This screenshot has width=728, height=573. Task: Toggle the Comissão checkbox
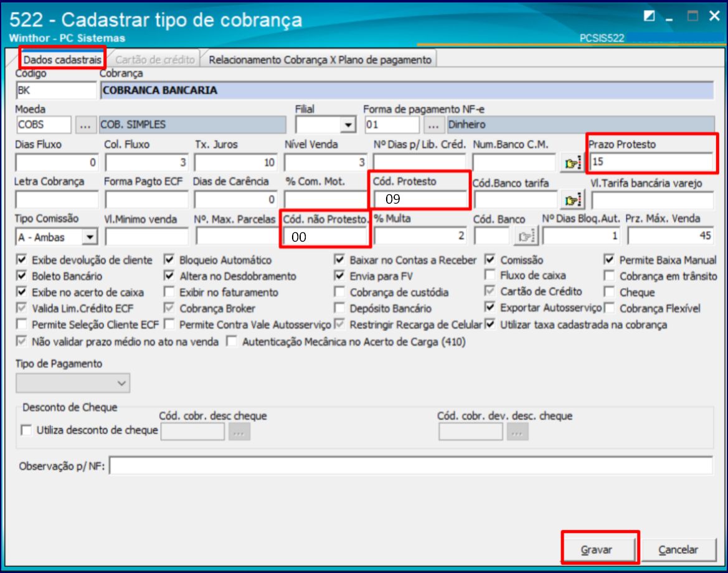pyautogui.click(x=490, y=260)
